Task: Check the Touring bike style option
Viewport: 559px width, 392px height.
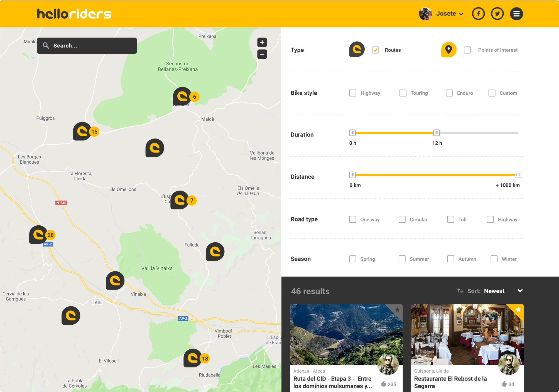Action: 403,93
